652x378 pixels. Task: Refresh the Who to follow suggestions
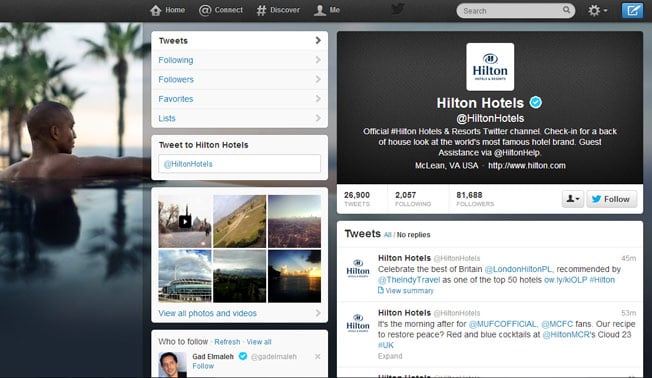point(227,342)
